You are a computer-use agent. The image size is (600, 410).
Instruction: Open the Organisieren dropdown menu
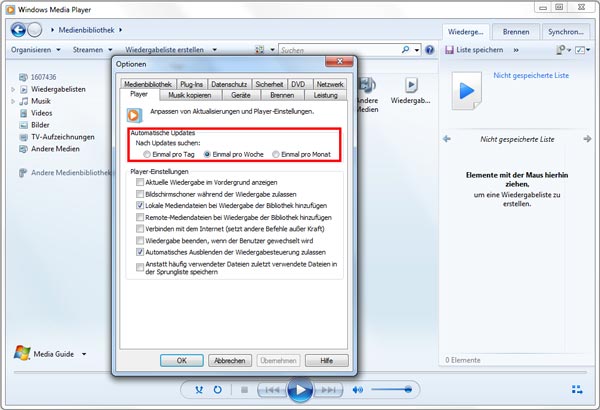36,50
